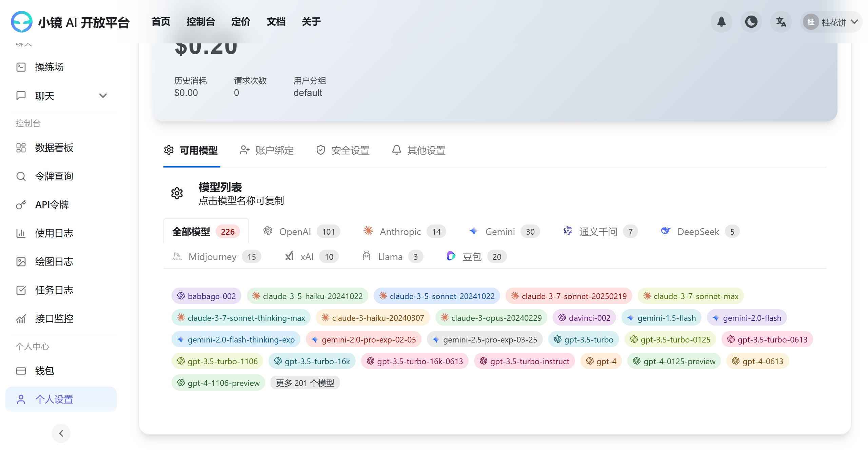868x451 pixels.
Task: Open 接口监控 monitoring in sidebar
Action: click(x=61, y=319)
